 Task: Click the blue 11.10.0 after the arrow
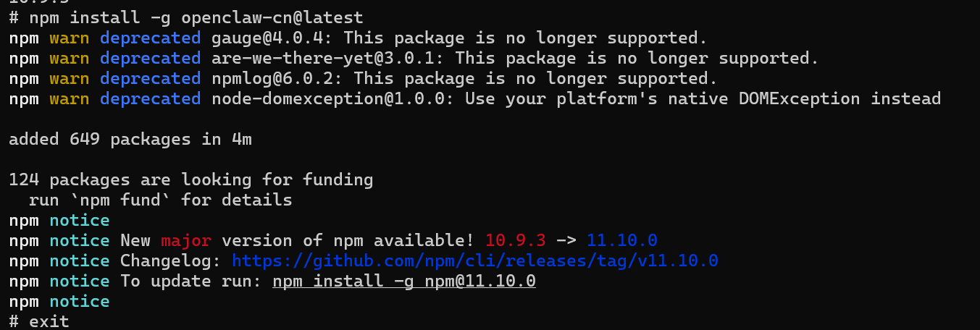621,240
